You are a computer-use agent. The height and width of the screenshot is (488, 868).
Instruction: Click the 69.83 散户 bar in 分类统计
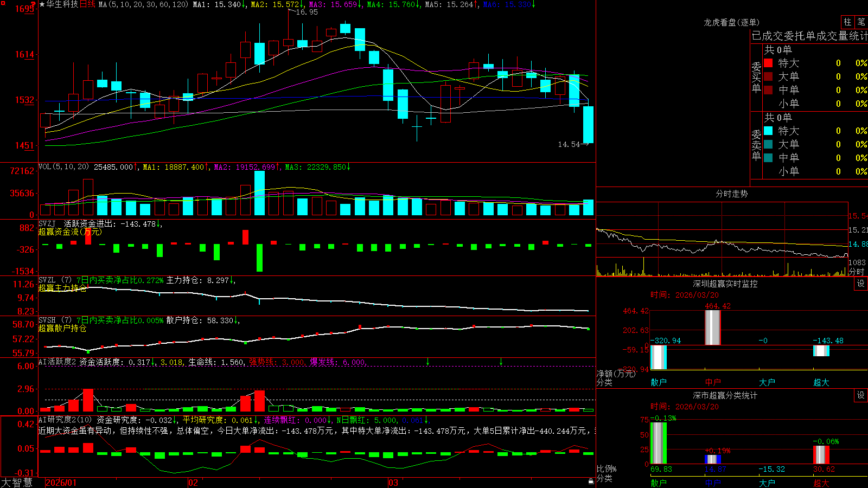659,443
